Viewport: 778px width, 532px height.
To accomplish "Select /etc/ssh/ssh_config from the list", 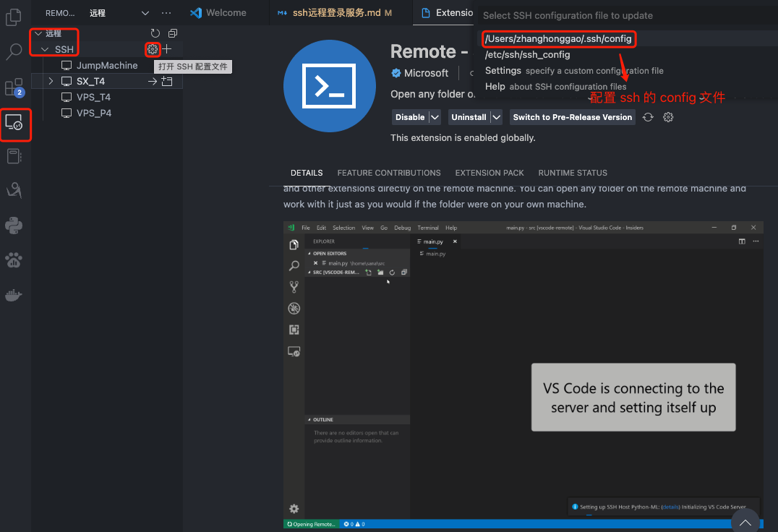I will (524, 54).
